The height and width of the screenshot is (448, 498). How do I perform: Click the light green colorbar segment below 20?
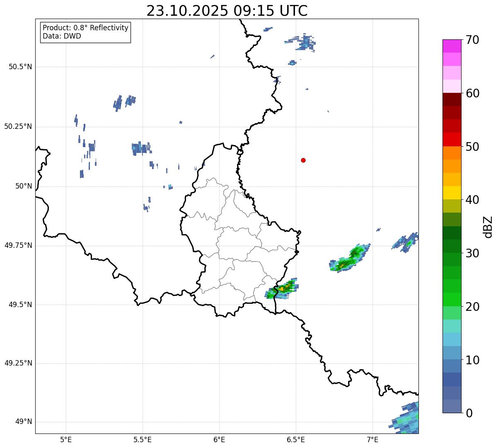tap(452, 313)
